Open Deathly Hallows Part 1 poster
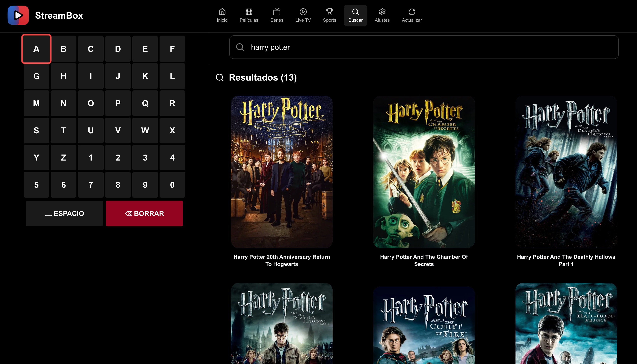637x364 pixels. [x=566, y=172]
